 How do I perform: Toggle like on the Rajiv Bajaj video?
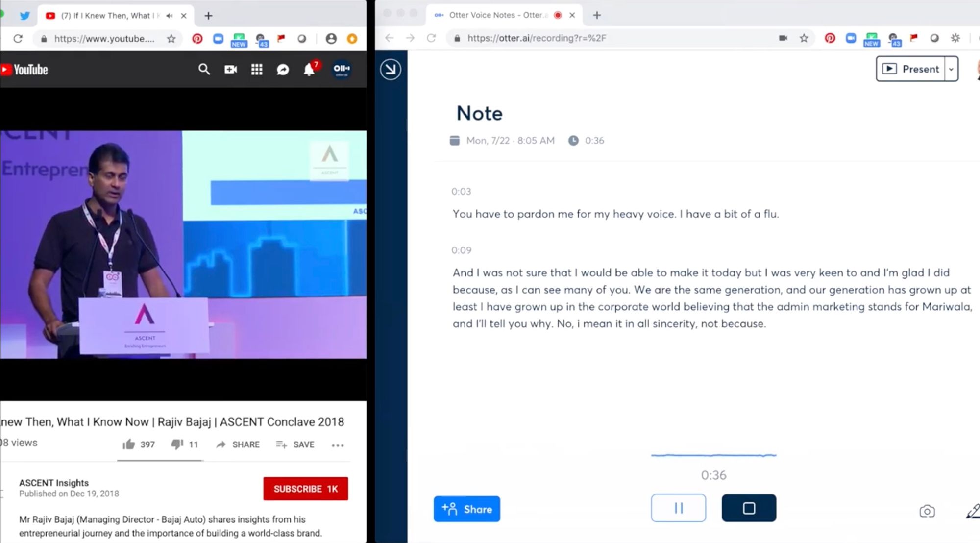pyautogui.click(x=128, y=444)
